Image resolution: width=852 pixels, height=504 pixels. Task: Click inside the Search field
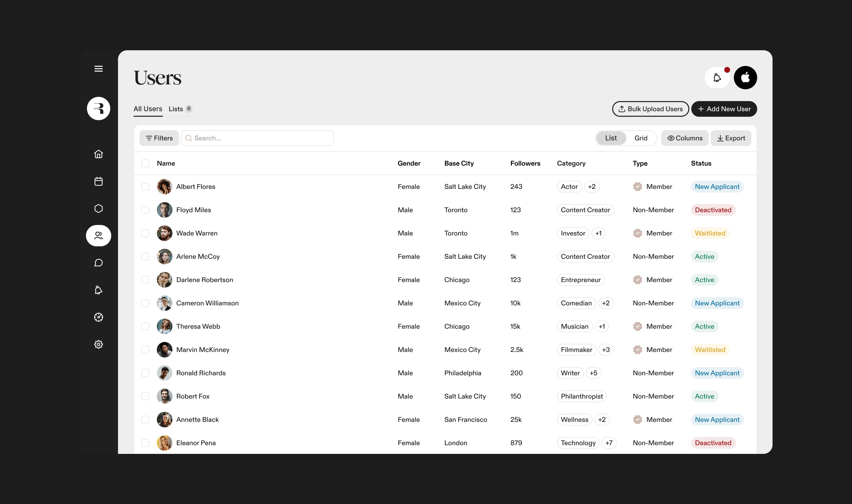click(x=257, y=138)
